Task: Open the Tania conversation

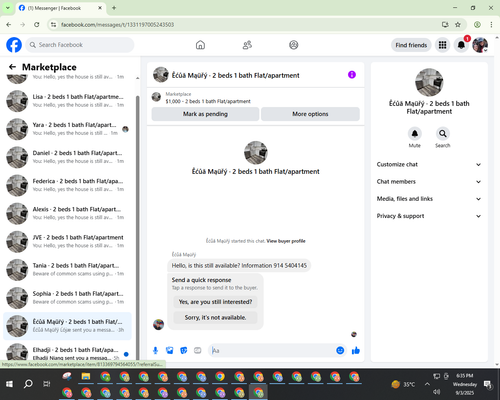Action: (x=67, y=270)
